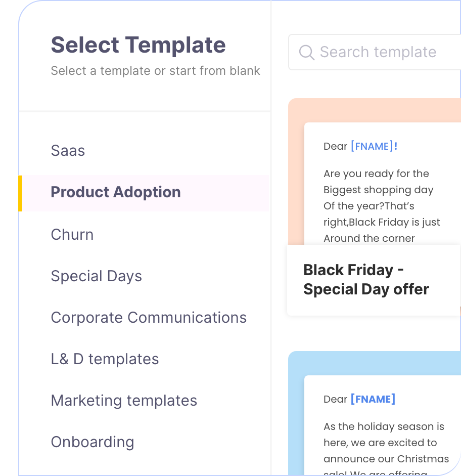461x476 pixels.
Task: Select the Saas category
Action: (x=68, y=151)
